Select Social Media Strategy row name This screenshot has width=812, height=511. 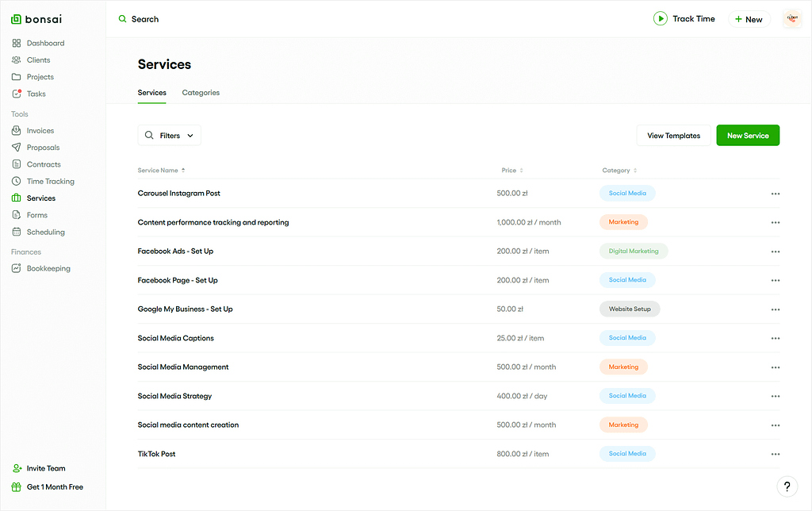(174, 396)
